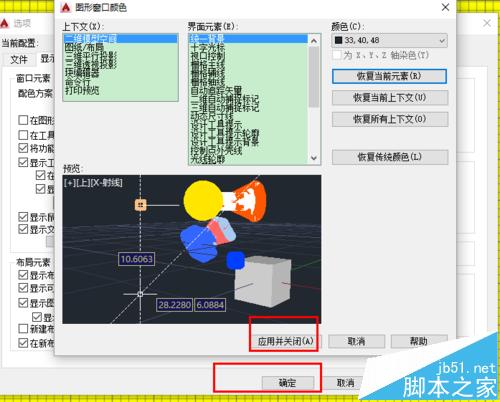The height and width of the screenshot is (402, 500).
Task: Switch to 文件 tab in 选项 window
Action: [x=19, y=59]
